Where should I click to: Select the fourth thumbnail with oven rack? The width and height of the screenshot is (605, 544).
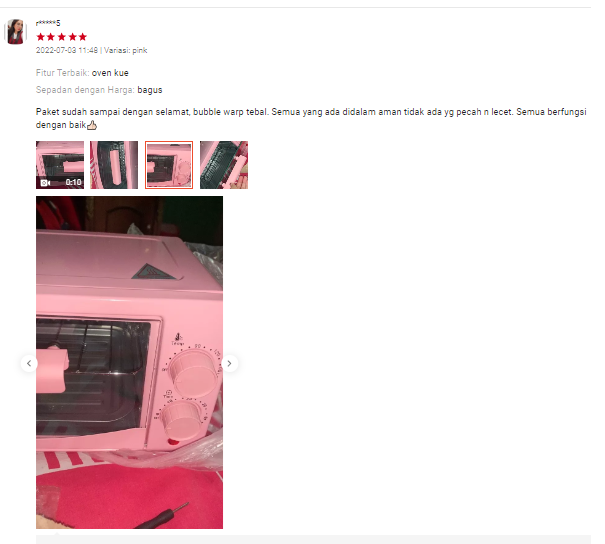pos(224,165)
